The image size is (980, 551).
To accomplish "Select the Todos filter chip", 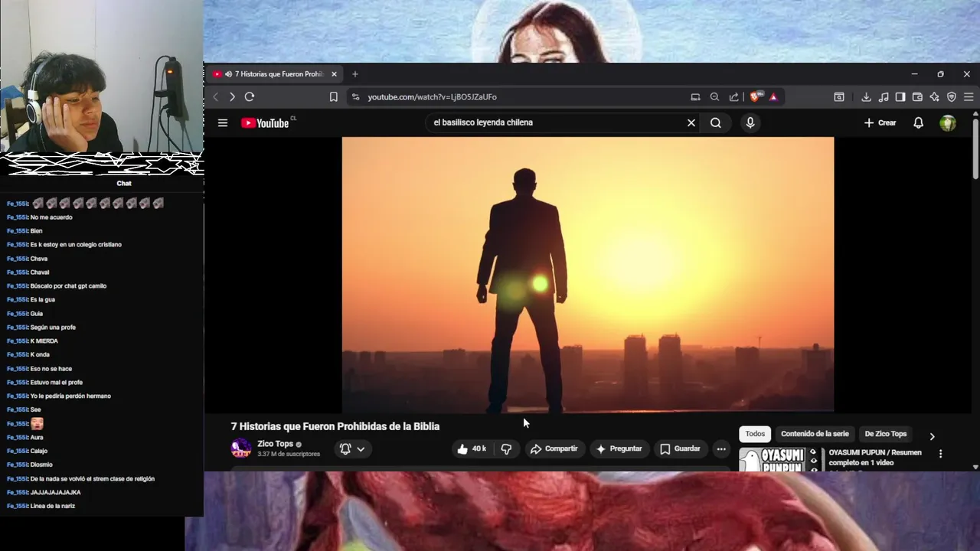I will click(755, 434).
